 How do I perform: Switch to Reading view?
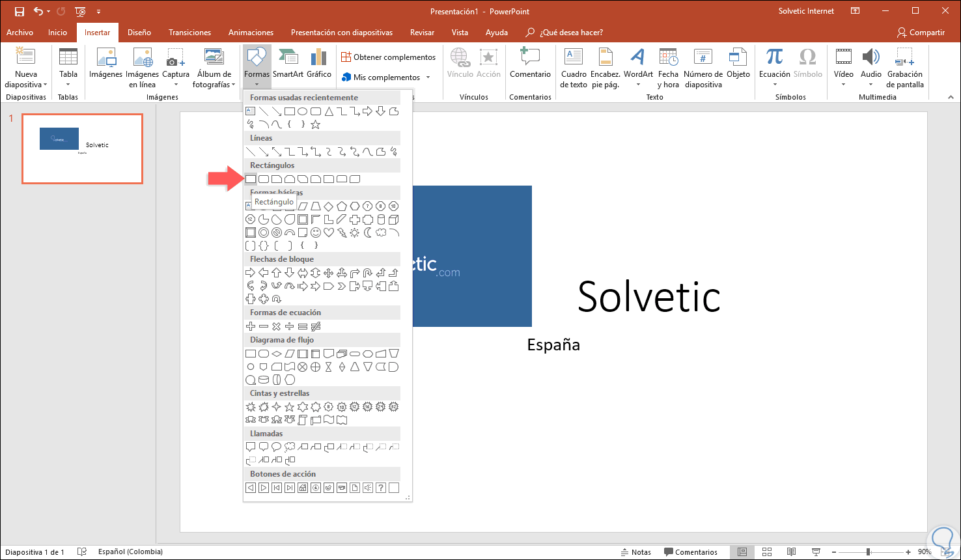[x=791, y=552]
